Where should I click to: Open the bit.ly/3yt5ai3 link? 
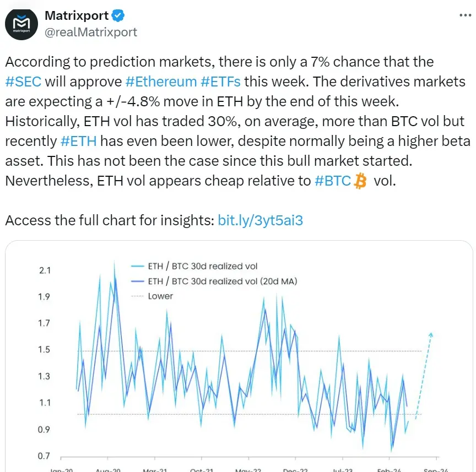(x=261, y=220)
